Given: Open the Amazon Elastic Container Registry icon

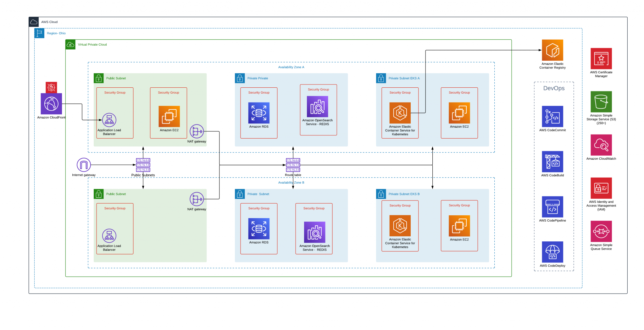Looking at the screenshot, I should pyautogui.click(x=552, y=50).
